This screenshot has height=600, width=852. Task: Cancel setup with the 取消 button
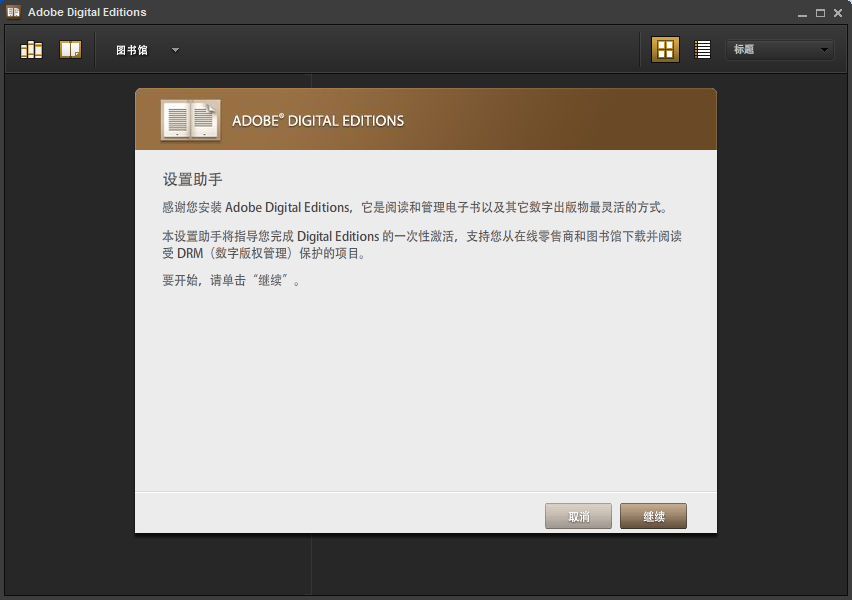tap(578, 516)
